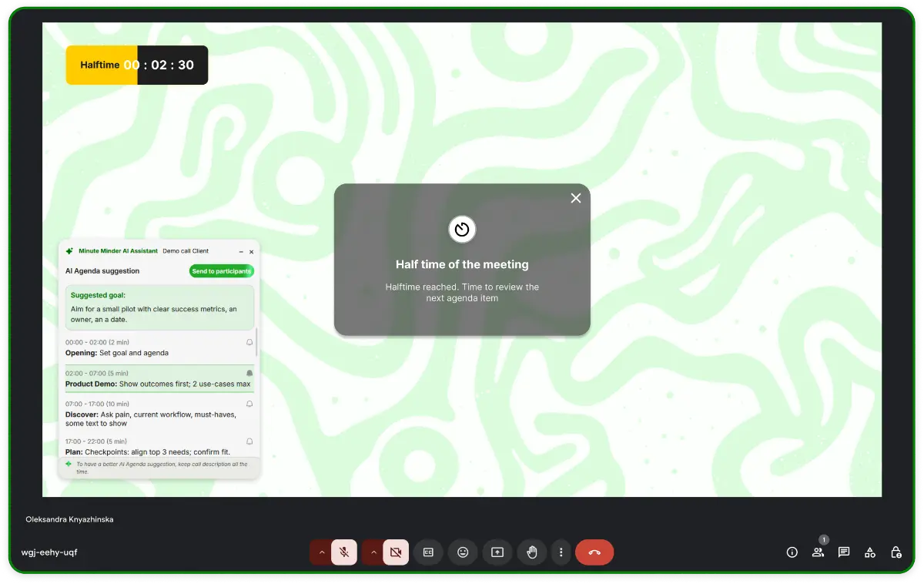Screen dimensions: 924x584
Task: Unmute your microphone
Action: 344,552
